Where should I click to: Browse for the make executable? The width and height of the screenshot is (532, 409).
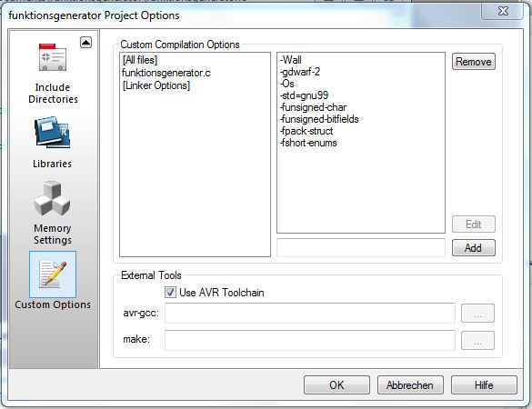pos(477,341)
